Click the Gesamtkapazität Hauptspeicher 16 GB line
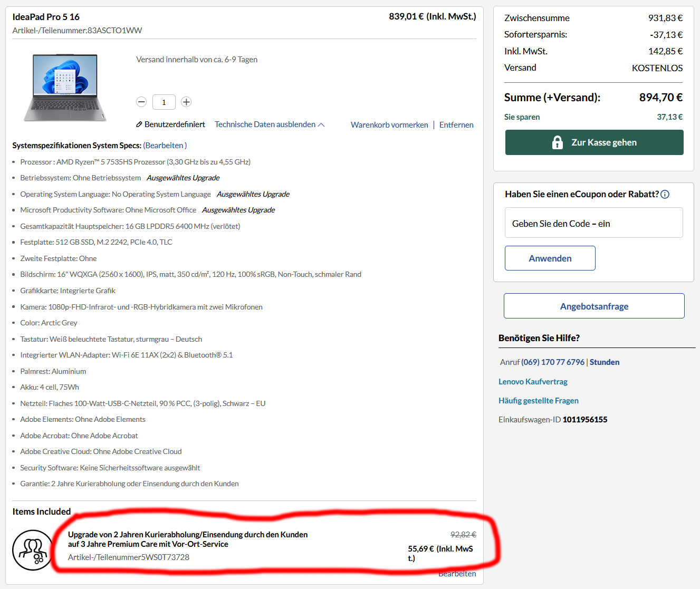 click(x=130, y=226)
